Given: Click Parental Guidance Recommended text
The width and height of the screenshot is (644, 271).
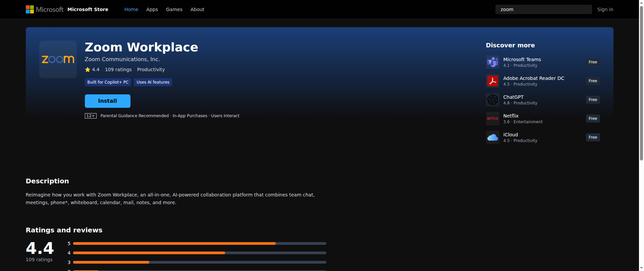Looking at the screenshot, I should point(135,116).
